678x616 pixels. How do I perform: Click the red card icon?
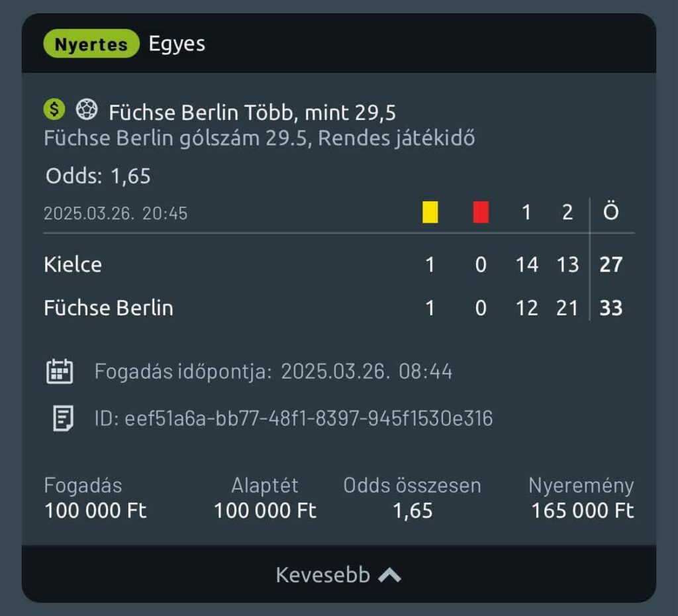pyautogui.click(x=481, y=212)
